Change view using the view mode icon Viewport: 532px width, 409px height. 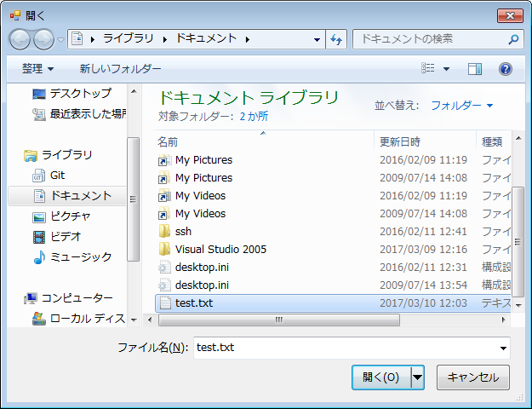pyautogui.click(x=428, y=68)
